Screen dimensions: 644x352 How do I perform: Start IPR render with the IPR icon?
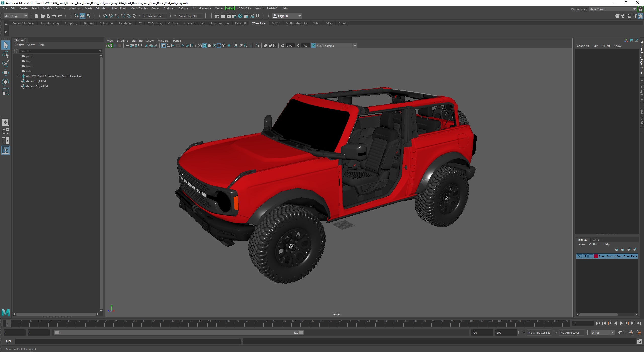click(x=229, y=16)
